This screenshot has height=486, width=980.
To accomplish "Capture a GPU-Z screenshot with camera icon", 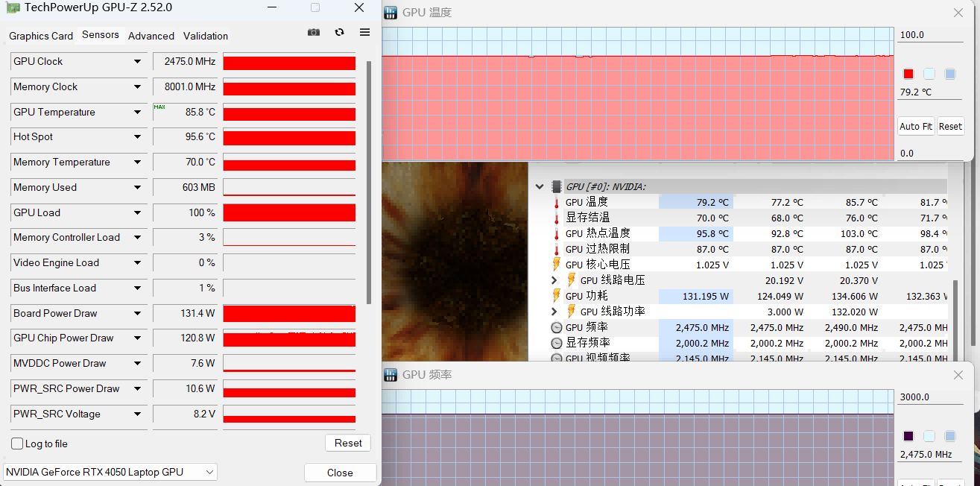I will coord(313,32).
